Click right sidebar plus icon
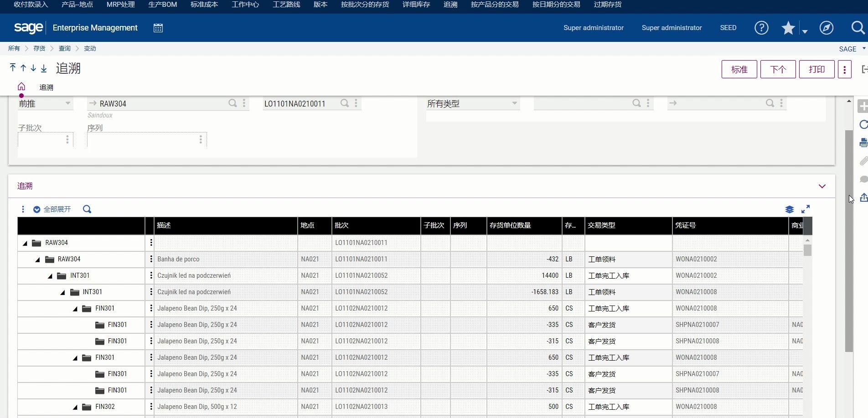 click(863, 107)
